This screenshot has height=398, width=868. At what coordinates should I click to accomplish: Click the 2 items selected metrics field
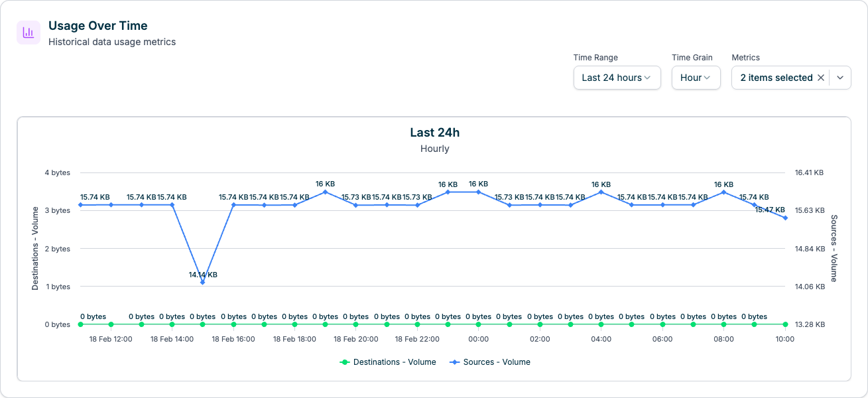(x=777, y=78)
